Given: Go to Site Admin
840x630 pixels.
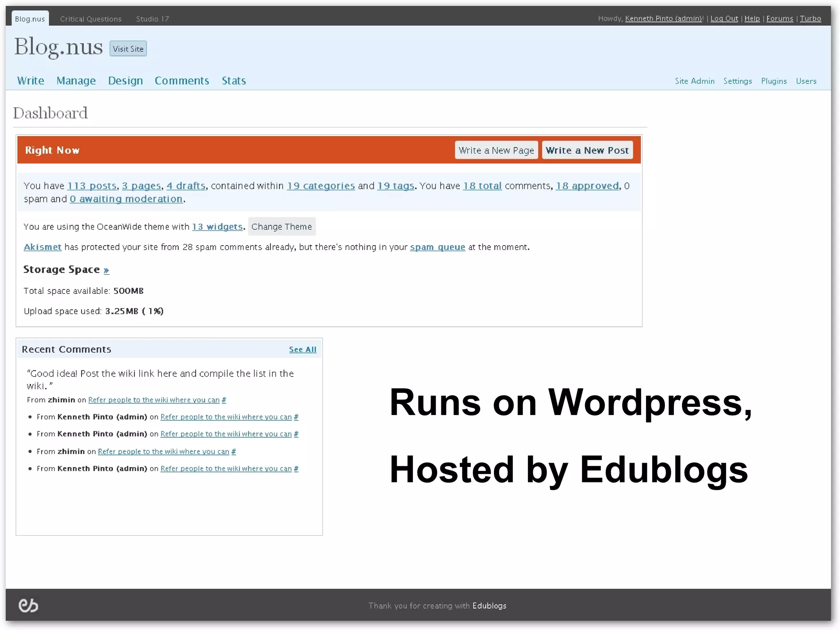Looking at the screenshot, I should pyautogui.click(x=695, y=81).
